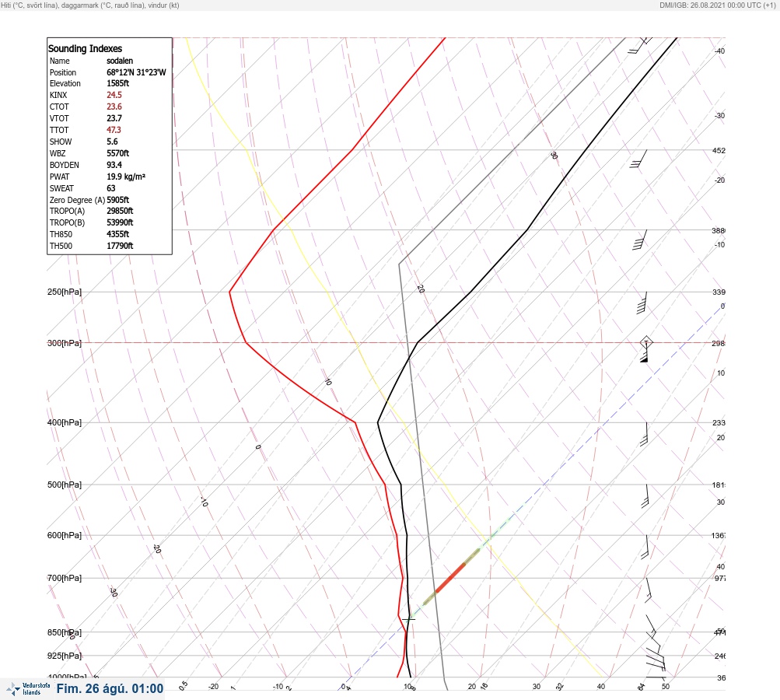
Task: Click the 300[hPa] pressure label
Action: pos(65,343)
